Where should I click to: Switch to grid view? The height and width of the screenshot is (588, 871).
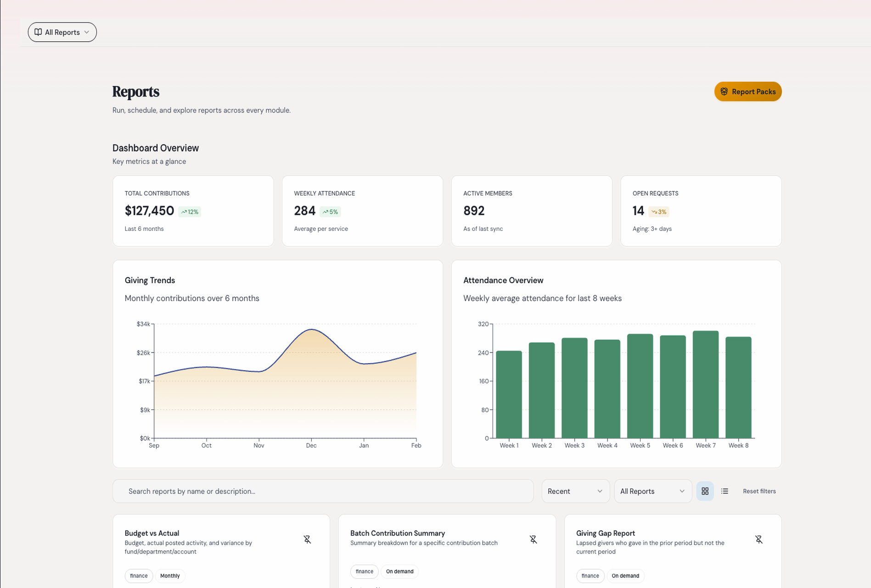705,491
